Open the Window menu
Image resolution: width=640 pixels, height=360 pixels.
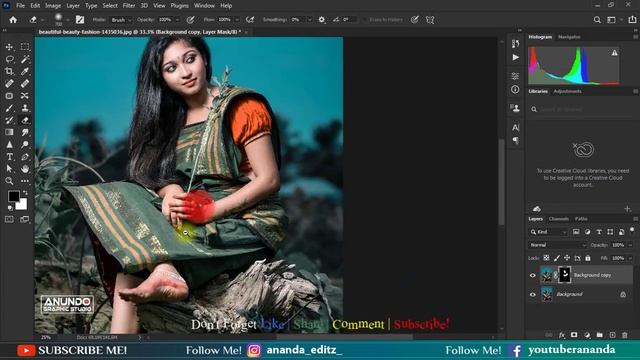coord(204,6)
